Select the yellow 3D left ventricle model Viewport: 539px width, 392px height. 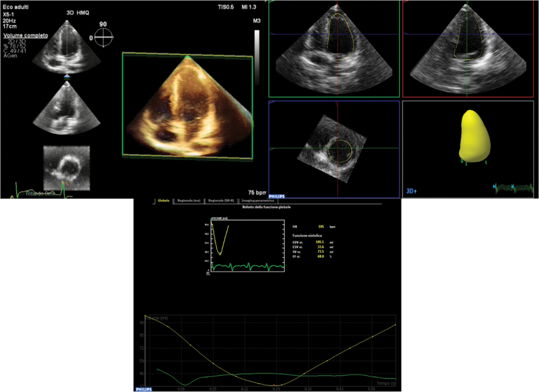[474, 136]
